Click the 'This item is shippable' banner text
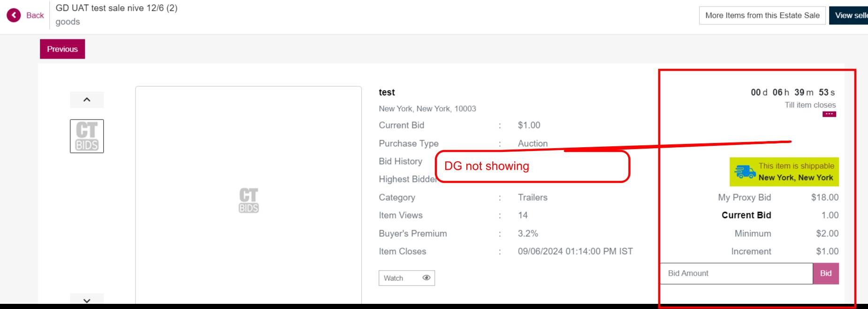Screen dimensions: 868x309 [x=796, y=166]
